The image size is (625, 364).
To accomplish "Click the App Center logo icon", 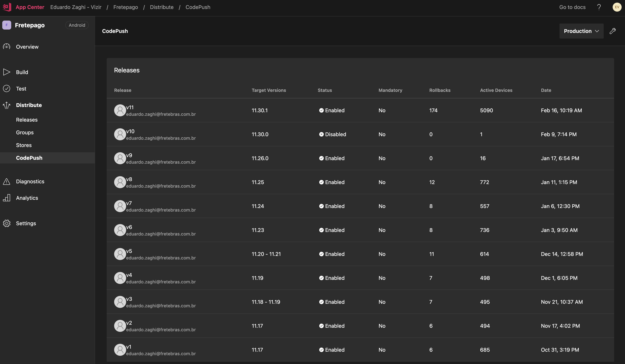I will pos(7,7).
